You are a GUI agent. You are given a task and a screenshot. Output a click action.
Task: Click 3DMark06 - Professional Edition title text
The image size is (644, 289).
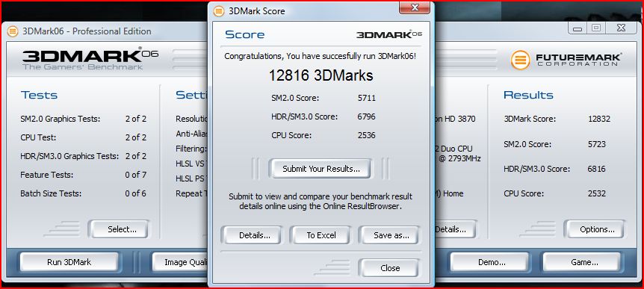[87, 31]
